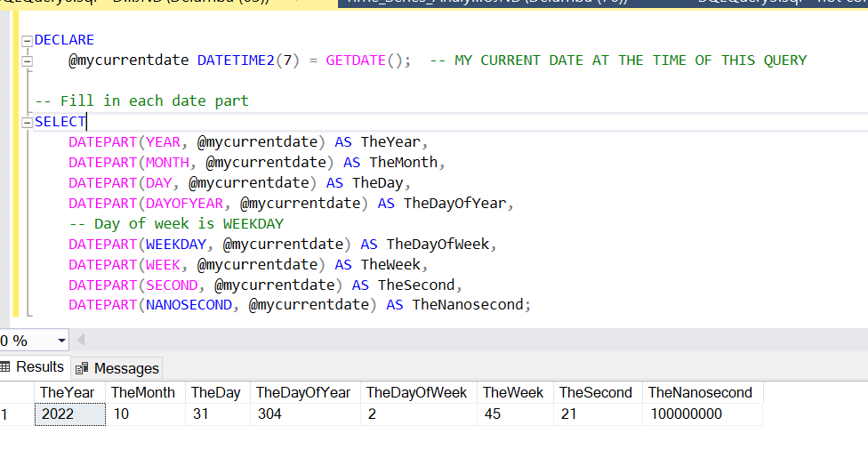Click the 2022 result cell

(x=69, y=414)
